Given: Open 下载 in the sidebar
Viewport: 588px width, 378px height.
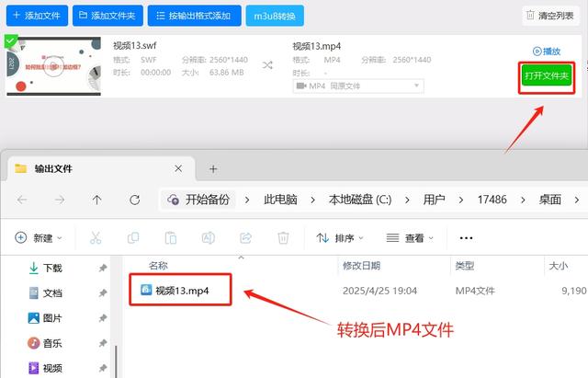Looking at the screenshot, I should [x=45, y=268].
